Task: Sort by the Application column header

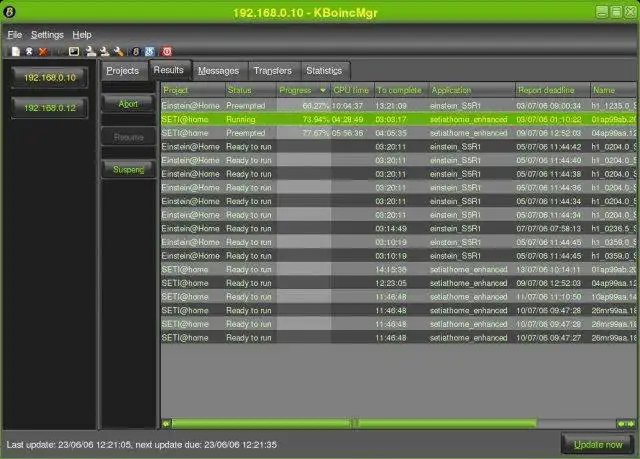Action: point(471,90)
